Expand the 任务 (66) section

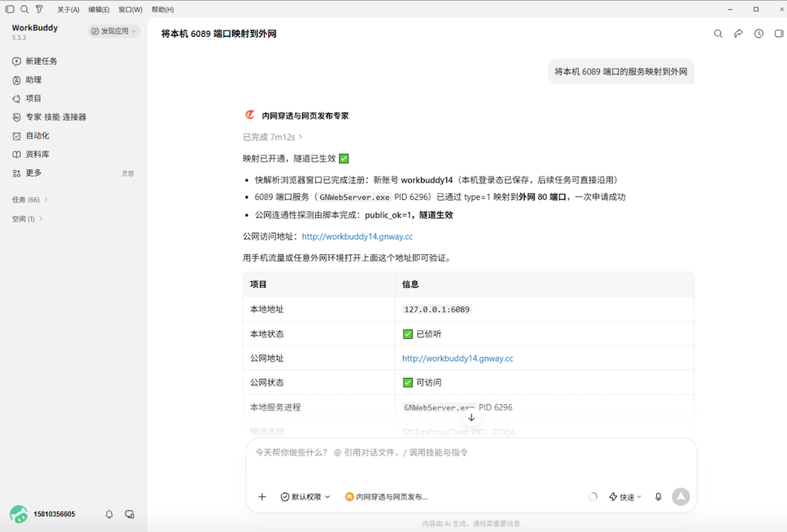pos(30,200)
